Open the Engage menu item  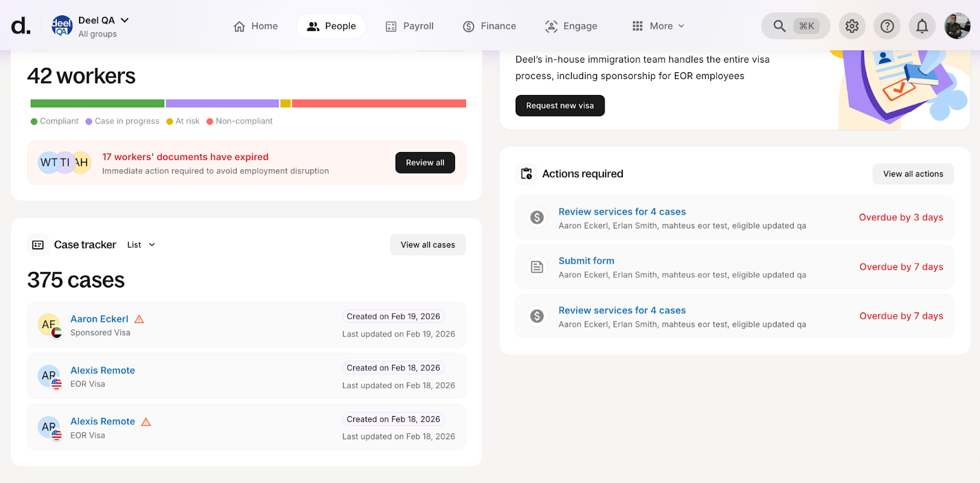click(571, 26)
